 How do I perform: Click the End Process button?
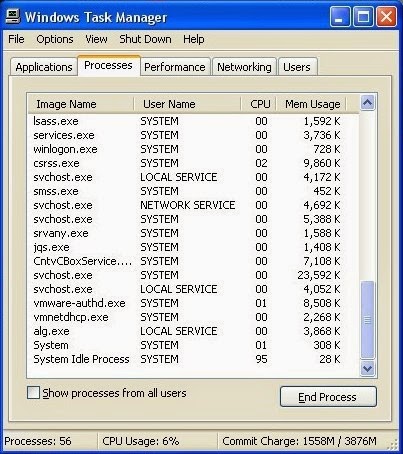coord(328,397)
